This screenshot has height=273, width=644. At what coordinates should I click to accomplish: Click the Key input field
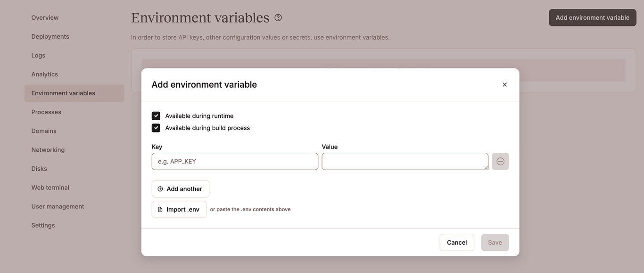(x=235, y=161)
